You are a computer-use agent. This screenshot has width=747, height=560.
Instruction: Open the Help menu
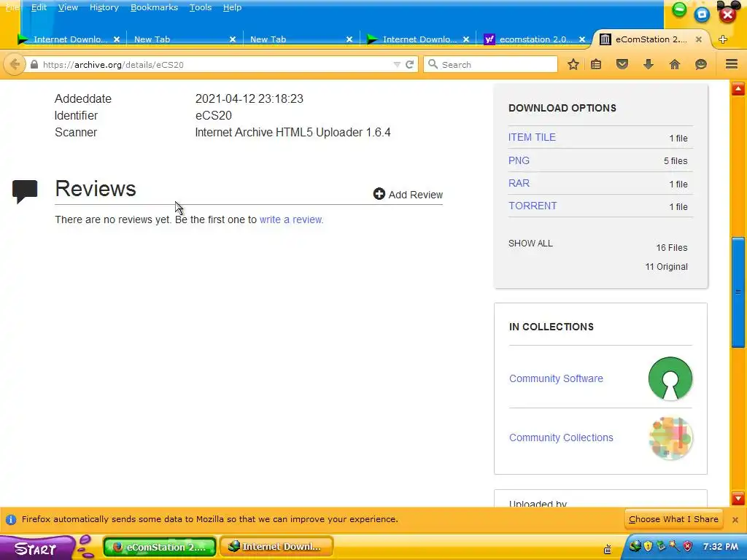click(232, 7)
